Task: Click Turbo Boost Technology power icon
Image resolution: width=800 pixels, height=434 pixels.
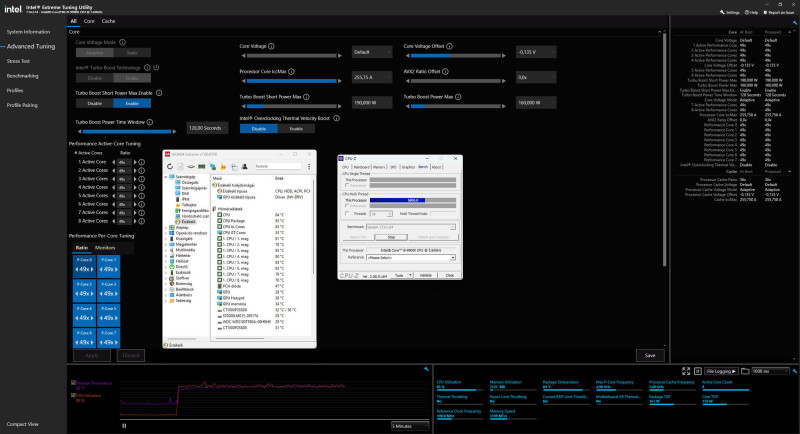Action: pos(156,67)
